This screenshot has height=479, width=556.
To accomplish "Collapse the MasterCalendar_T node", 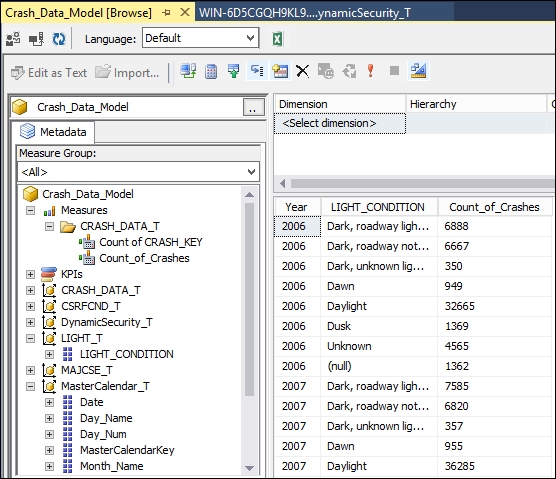I will (x=30, y=386).
